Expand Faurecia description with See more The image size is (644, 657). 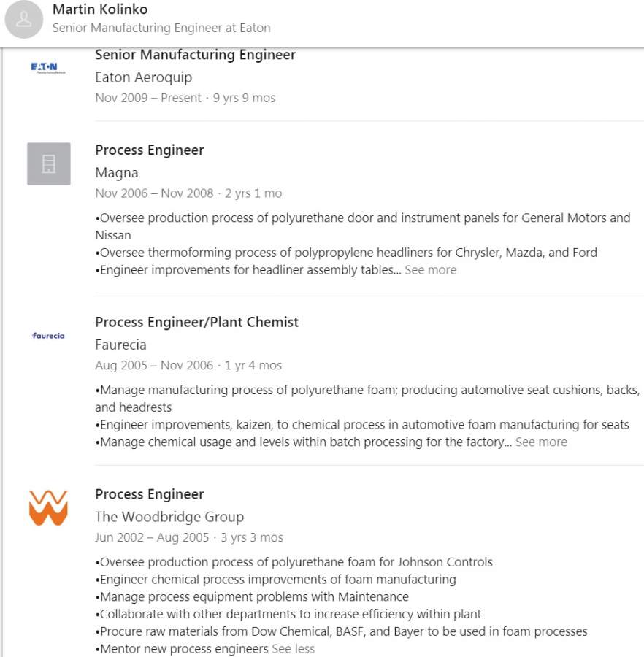pyautogui.click(x=540, y=442)
